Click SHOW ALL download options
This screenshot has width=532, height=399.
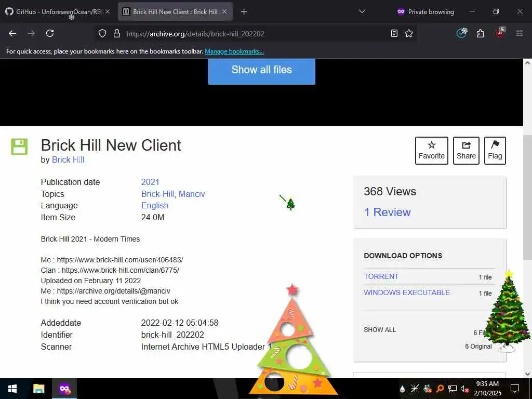[x=380, y=330]
